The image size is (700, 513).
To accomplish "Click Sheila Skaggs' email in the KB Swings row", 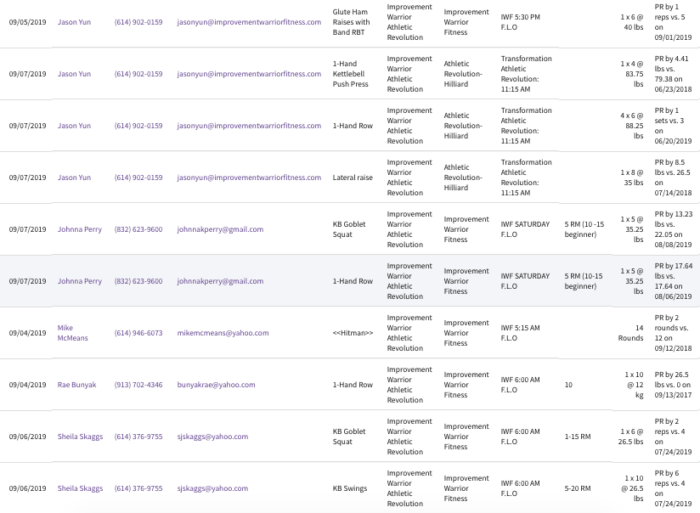I will point(212,488).
